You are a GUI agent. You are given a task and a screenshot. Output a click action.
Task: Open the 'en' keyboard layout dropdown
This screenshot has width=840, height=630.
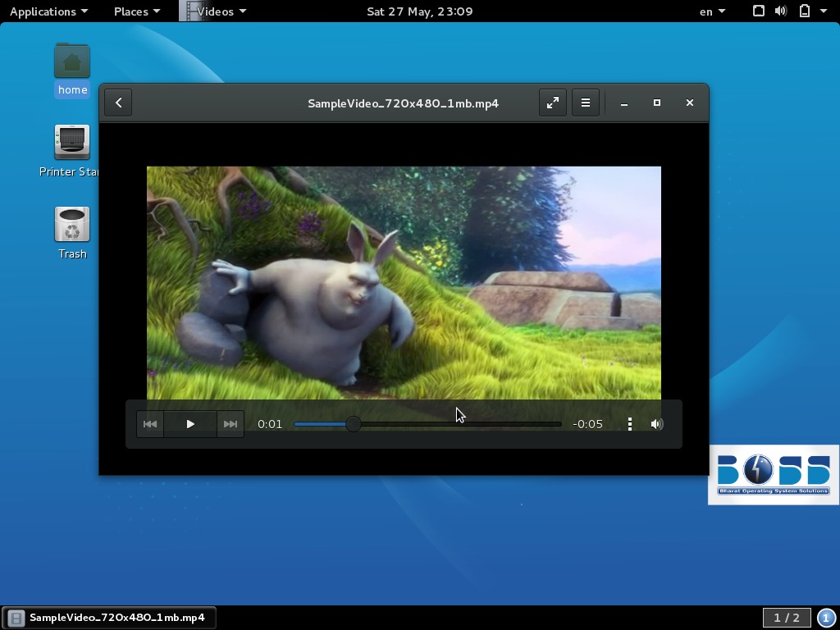709,11
